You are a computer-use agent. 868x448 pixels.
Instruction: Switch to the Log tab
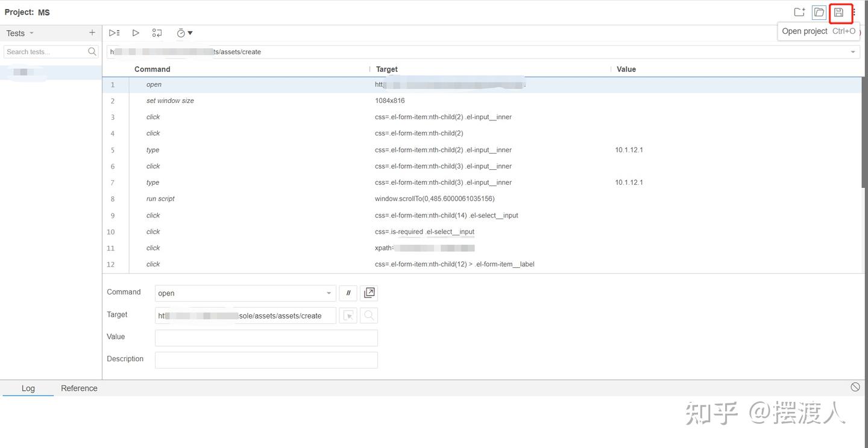pyautogui.click(x=28, y=388)
